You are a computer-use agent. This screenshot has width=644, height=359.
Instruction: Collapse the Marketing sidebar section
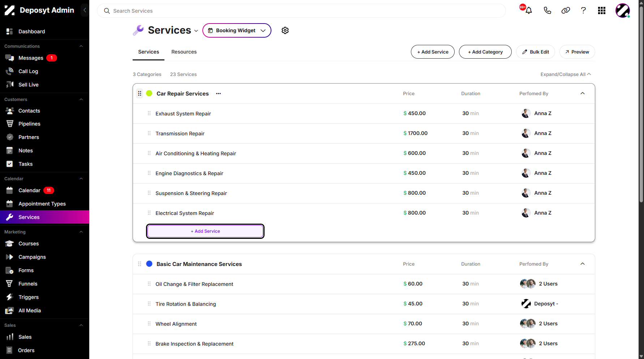81,232
